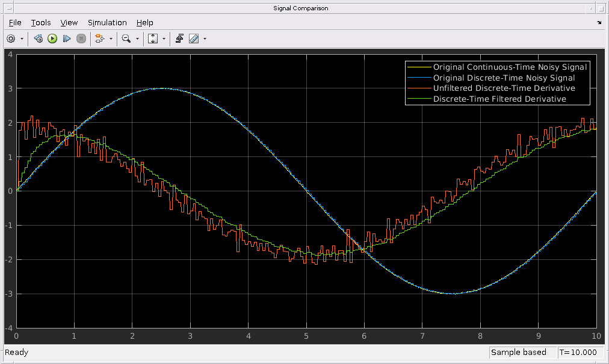Open the measurements ruler dropdown arrow

click(205, 39)
